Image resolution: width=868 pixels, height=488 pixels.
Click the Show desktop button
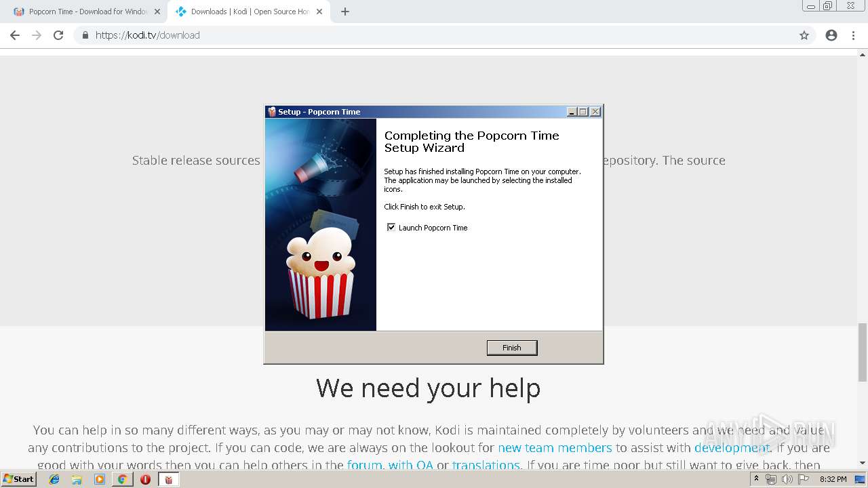pyautogui.click(x=861, y=479)
